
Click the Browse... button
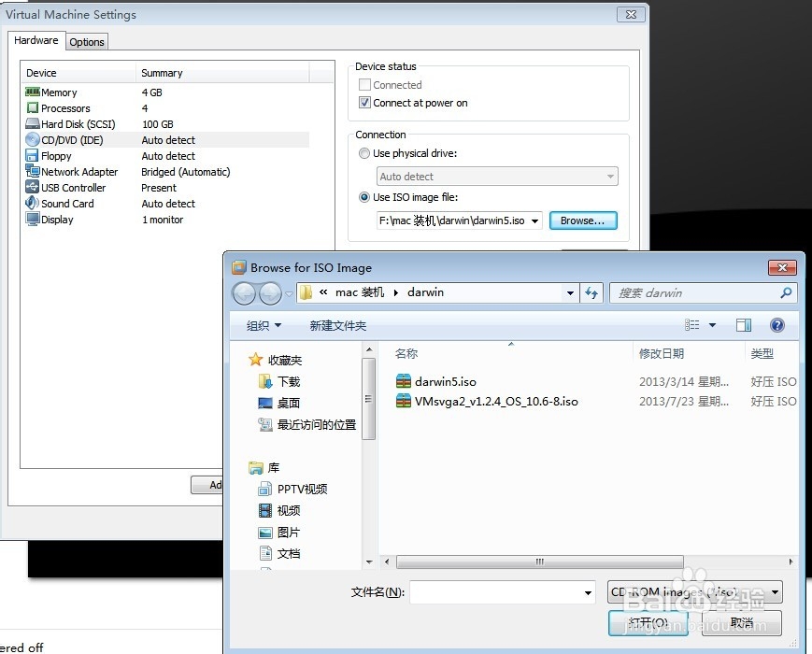[x=583, y=220]
